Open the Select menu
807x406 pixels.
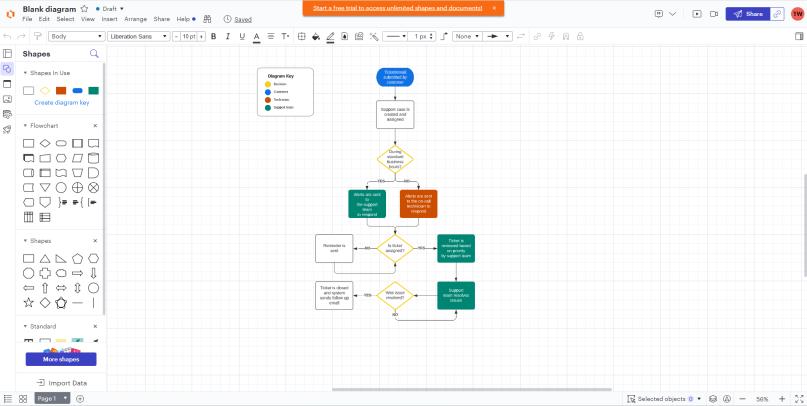(65, 19)
